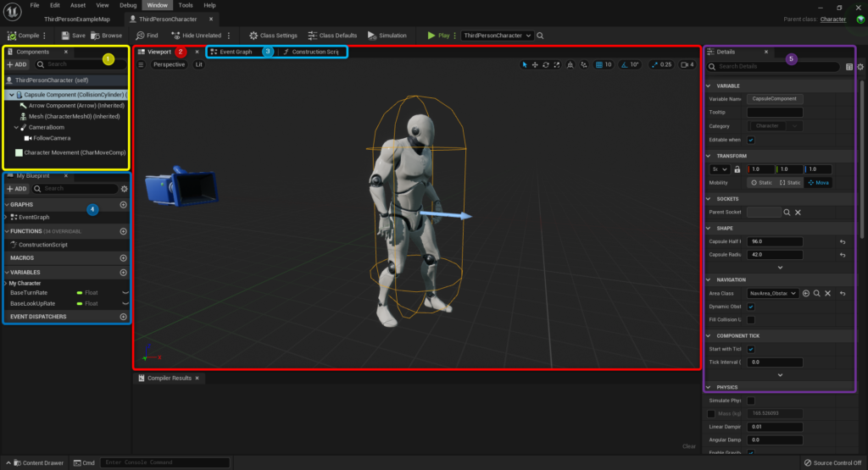The height and width of the screenshot is (470, 868).
Task: Open Class Settings
Action: [273, 36]
